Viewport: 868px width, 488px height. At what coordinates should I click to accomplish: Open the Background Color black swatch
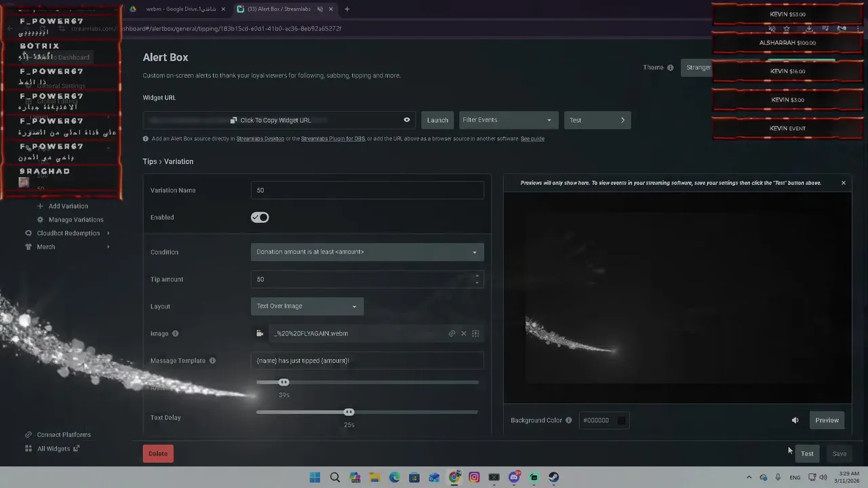621,420
